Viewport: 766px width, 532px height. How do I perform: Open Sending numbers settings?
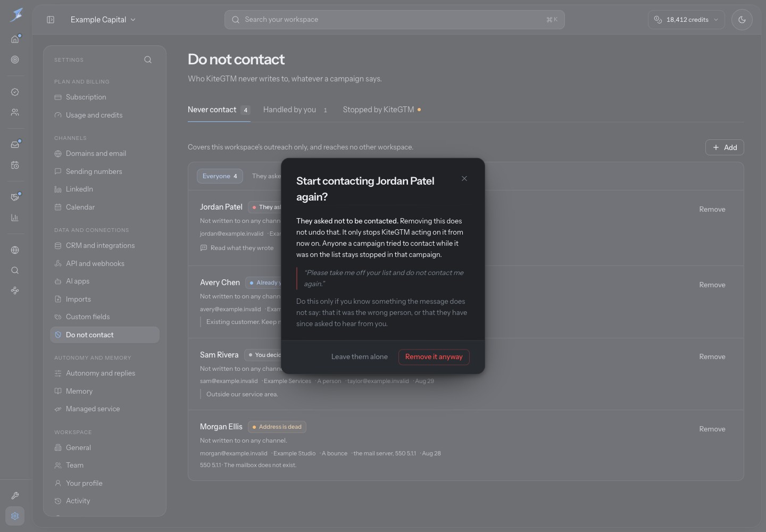coord(105,171)
